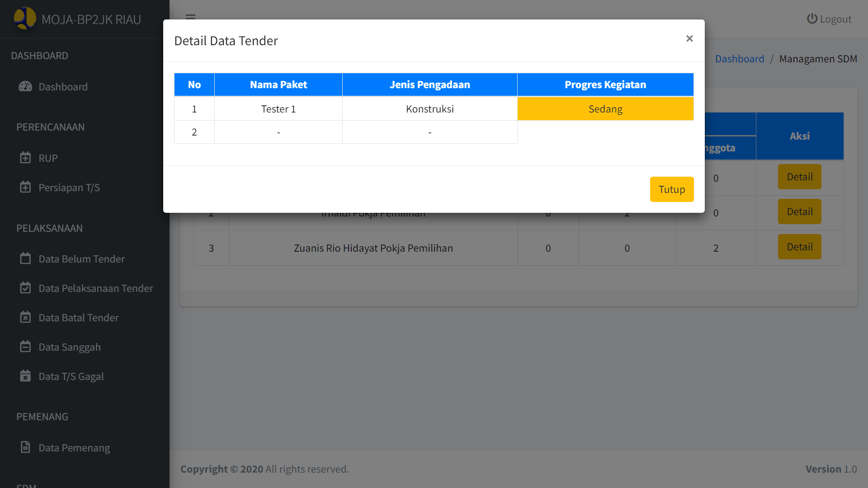The image size is (868, 488).
Task: Click the Data Belum Tender calendar icon
Action: coord(25,258)
